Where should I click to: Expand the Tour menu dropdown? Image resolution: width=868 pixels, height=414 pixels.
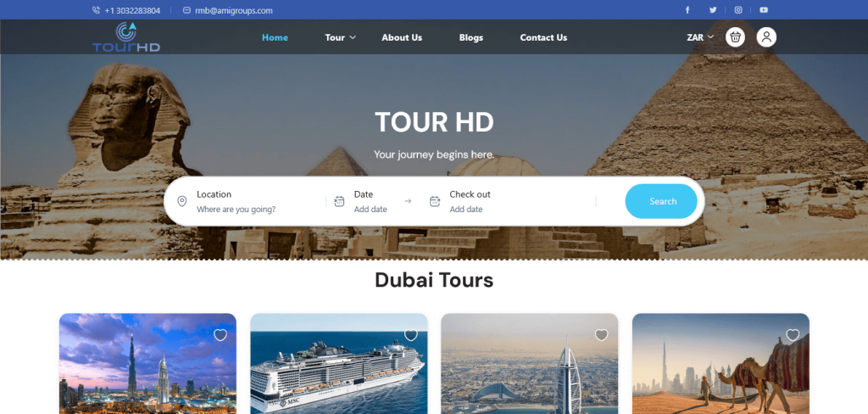[340, 37]
